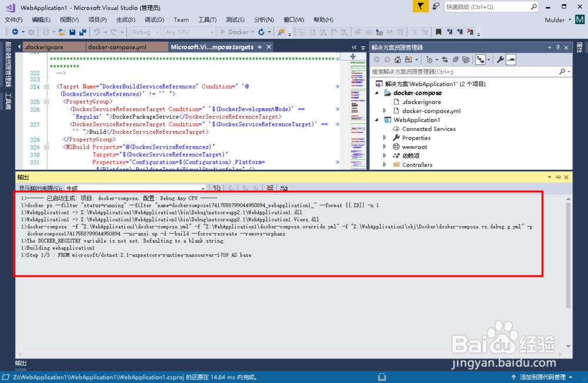
Task: Expand the wwwroot folder node
Action: [385, 147]
